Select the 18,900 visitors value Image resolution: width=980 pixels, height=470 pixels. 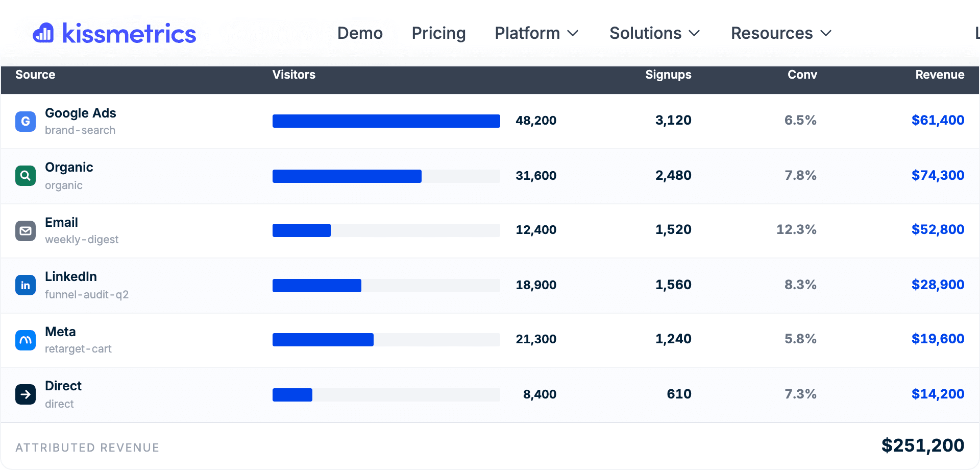[536, 285]
